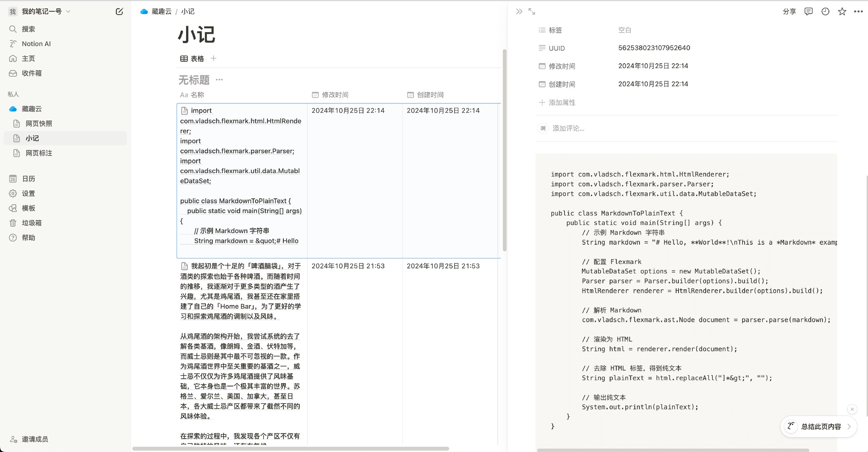Click the 创建时间 column header
Image resolution: width=868 pixels, height=452 pixels.
[426, 95]
